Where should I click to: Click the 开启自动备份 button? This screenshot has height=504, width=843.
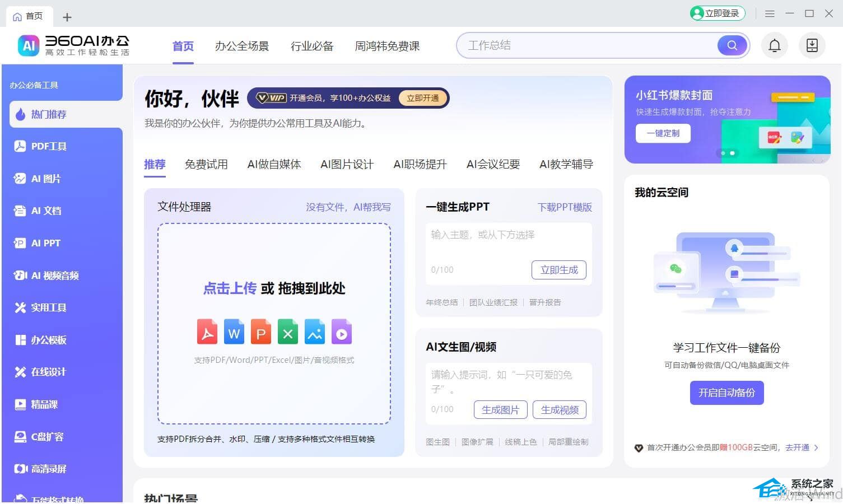pos(726,393)
